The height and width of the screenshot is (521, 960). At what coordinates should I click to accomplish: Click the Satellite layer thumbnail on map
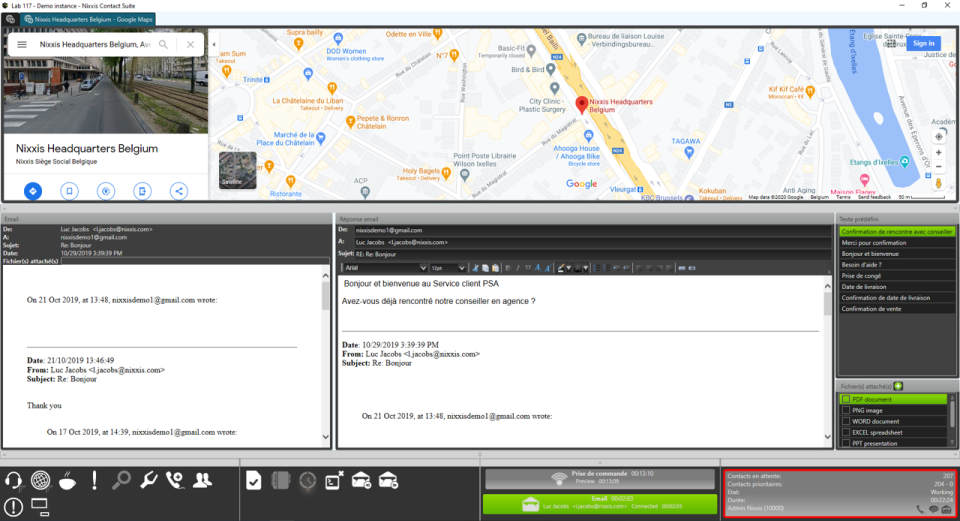click(238, 170)
